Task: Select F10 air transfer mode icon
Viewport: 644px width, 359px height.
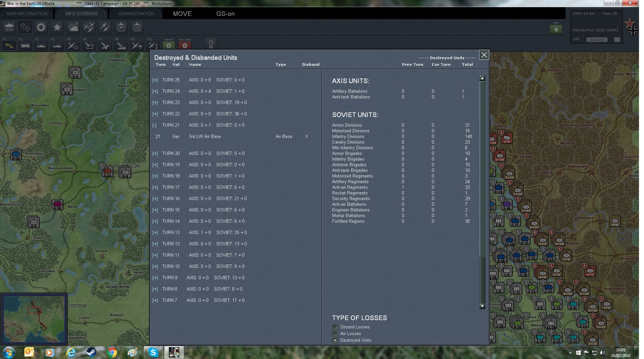Action: pos(153,46)
